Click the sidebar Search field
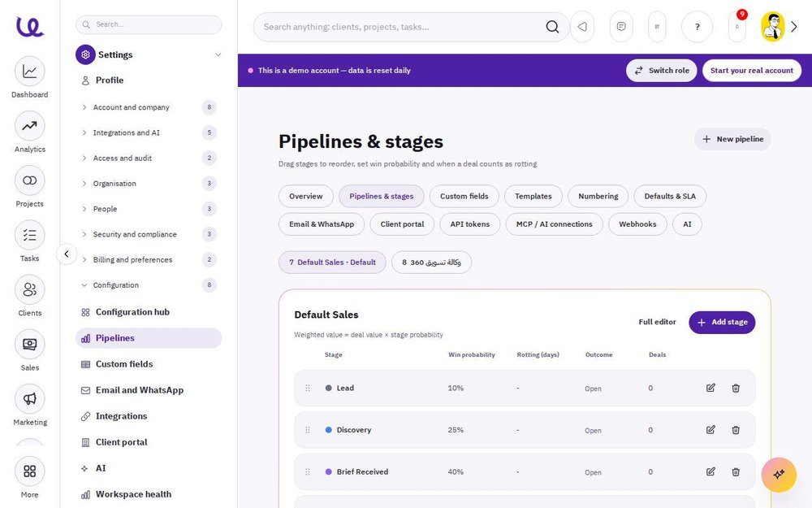 (149, 24)
